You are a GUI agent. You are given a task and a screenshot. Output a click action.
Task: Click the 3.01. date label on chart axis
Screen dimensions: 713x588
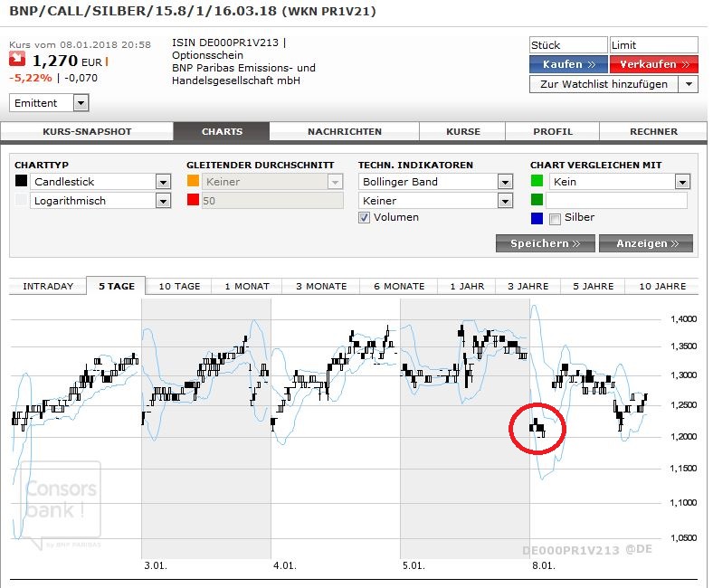[156, 565]
